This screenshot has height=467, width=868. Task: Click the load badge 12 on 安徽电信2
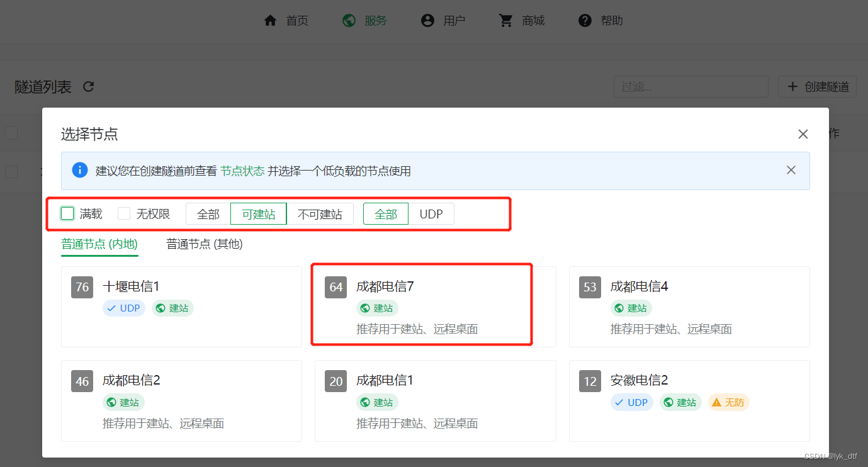590,381
